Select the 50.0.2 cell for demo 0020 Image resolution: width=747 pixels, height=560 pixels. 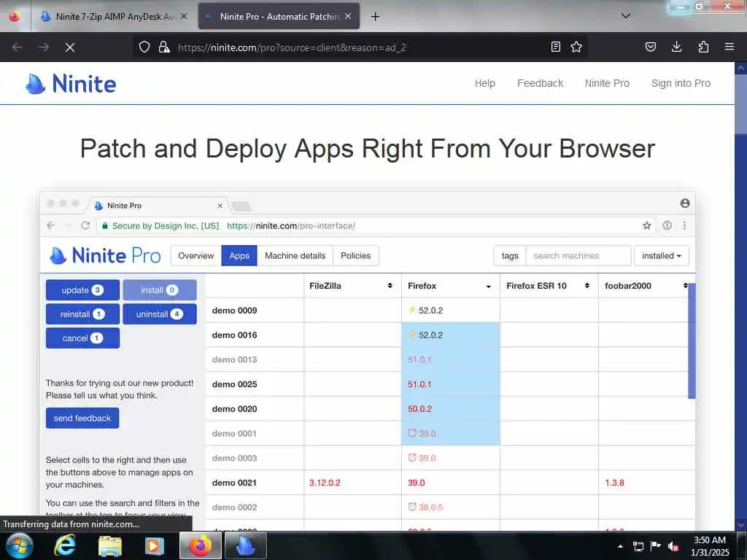pos(450,409)
